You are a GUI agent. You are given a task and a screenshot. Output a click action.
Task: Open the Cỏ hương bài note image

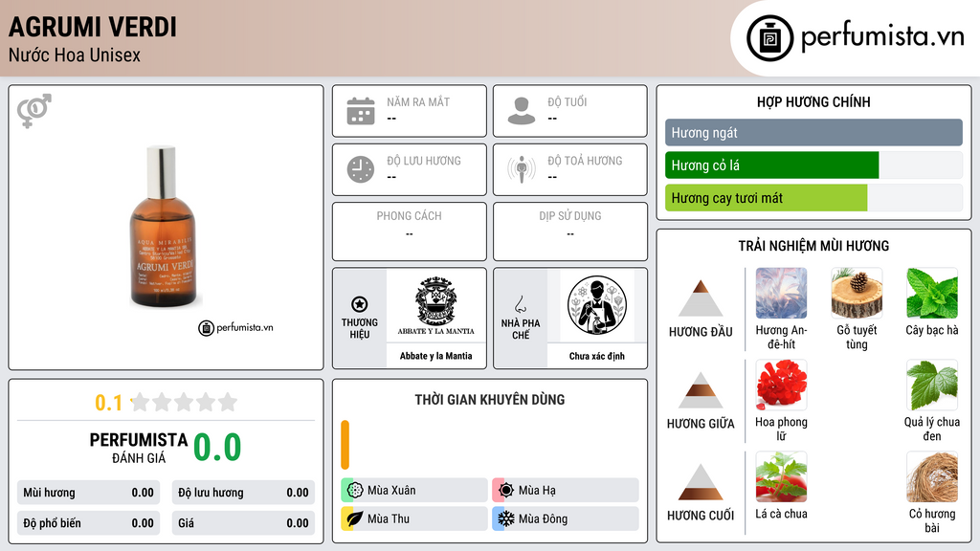pos(932,476)
